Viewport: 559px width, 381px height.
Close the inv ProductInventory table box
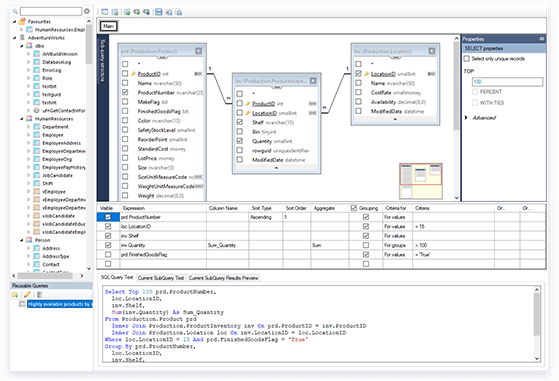click(313, 81)
